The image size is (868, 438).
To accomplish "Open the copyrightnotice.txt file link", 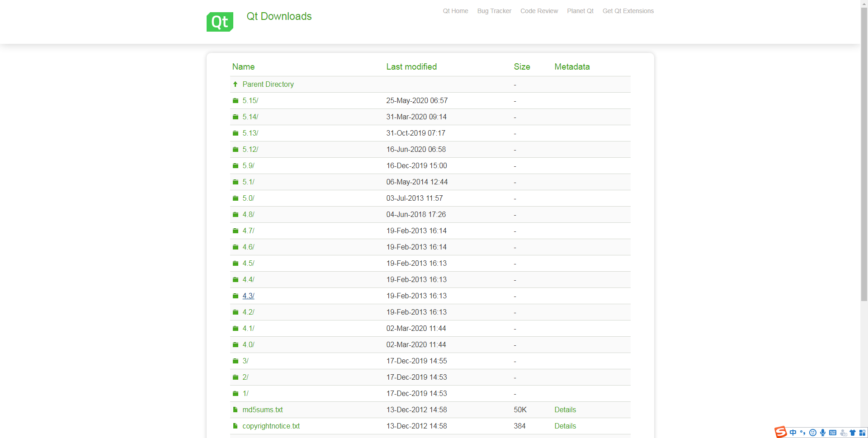I will [271, 426].
